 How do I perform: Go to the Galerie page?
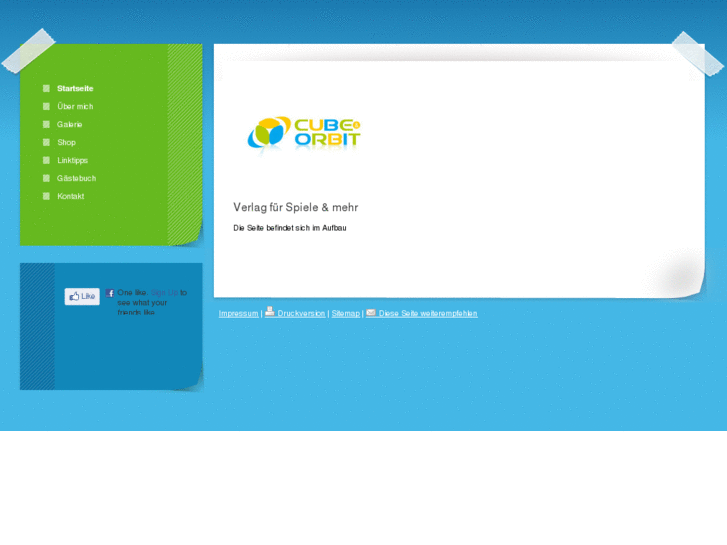tap(70, 124)
